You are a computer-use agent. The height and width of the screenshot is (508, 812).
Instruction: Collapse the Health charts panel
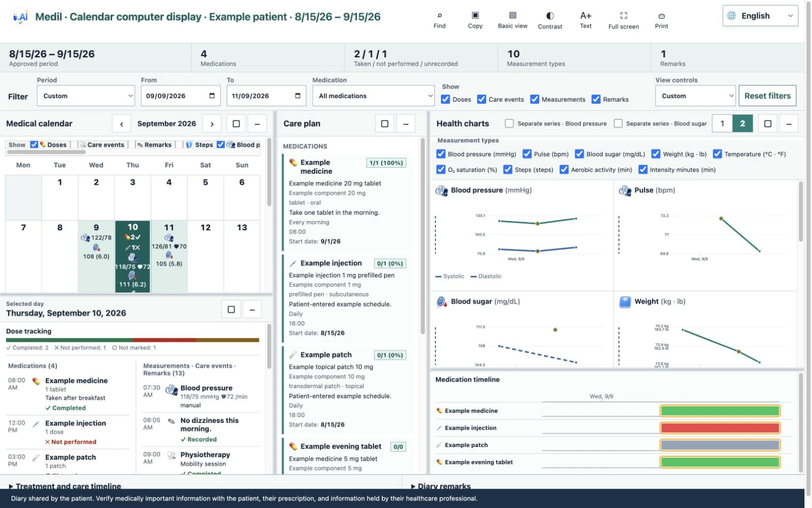789,123
